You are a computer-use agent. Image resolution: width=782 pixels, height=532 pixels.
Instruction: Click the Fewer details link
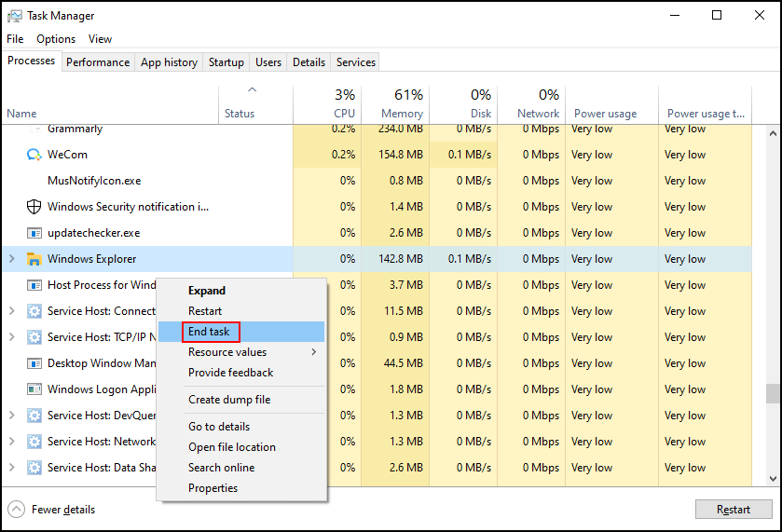62,510
